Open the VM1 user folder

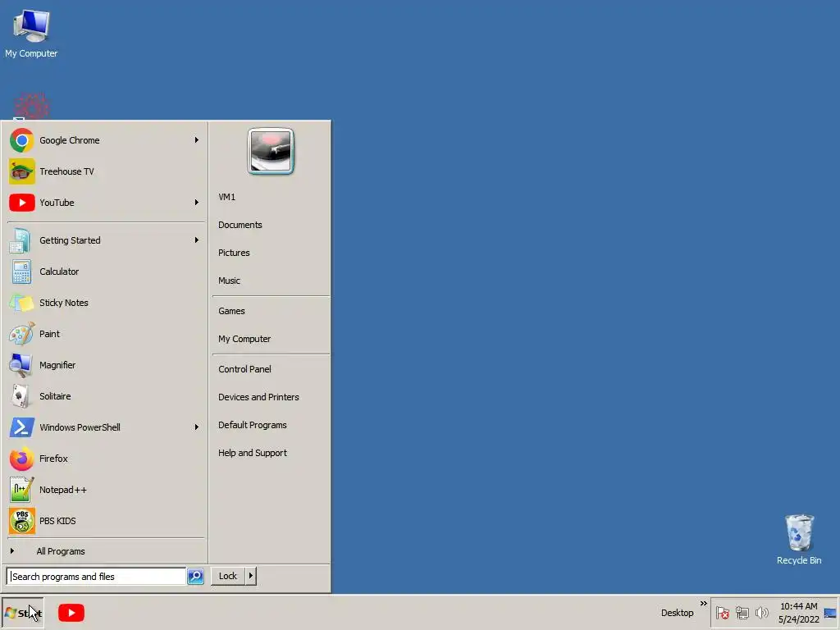click(227, 197)
